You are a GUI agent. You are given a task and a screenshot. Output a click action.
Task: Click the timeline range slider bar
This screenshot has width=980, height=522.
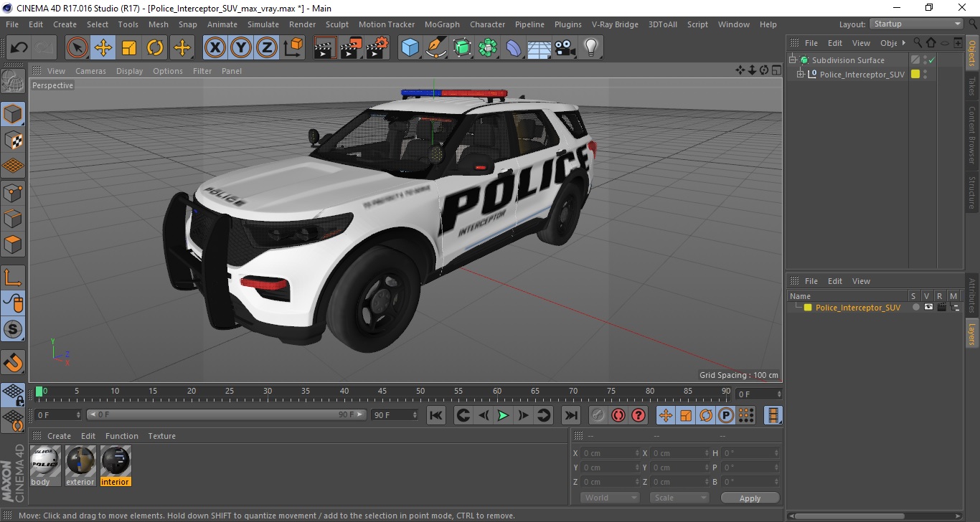click(x=226, y=414)
